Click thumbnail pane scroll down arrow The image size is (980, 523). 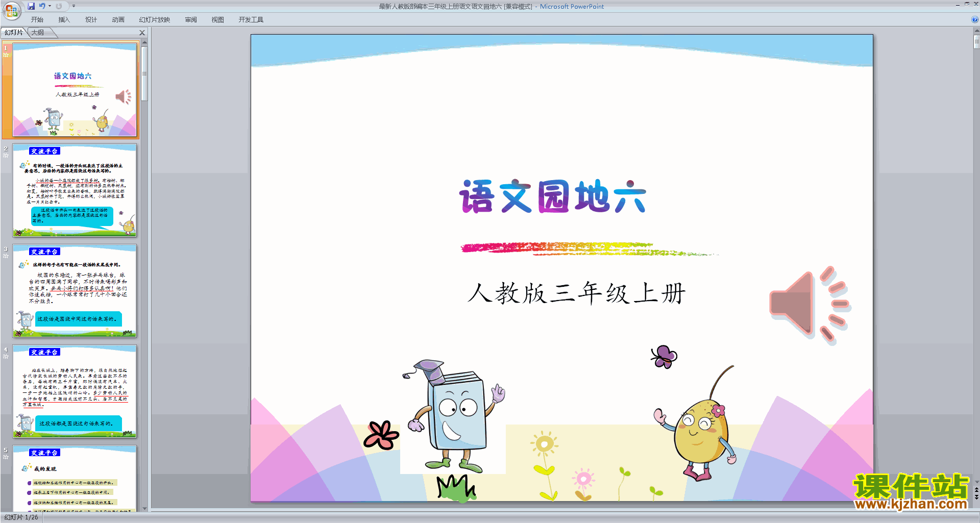tap(144, 508)
